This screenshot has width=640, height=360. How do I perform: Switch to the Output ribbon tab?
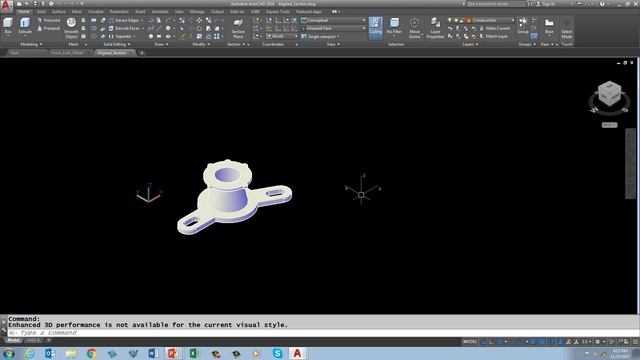pyautogui.click(x=217, y=12)
